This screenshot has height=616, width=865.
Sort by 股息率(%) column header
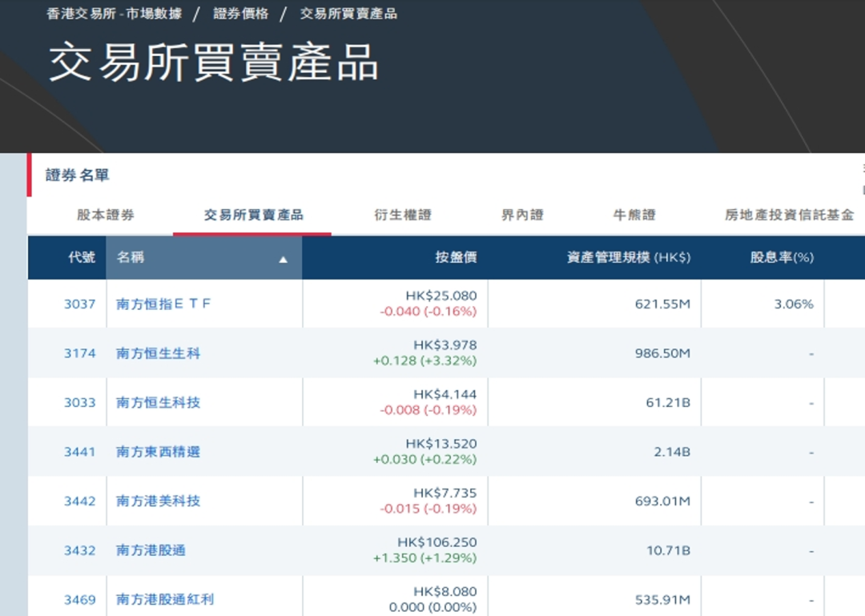[782, 257]
